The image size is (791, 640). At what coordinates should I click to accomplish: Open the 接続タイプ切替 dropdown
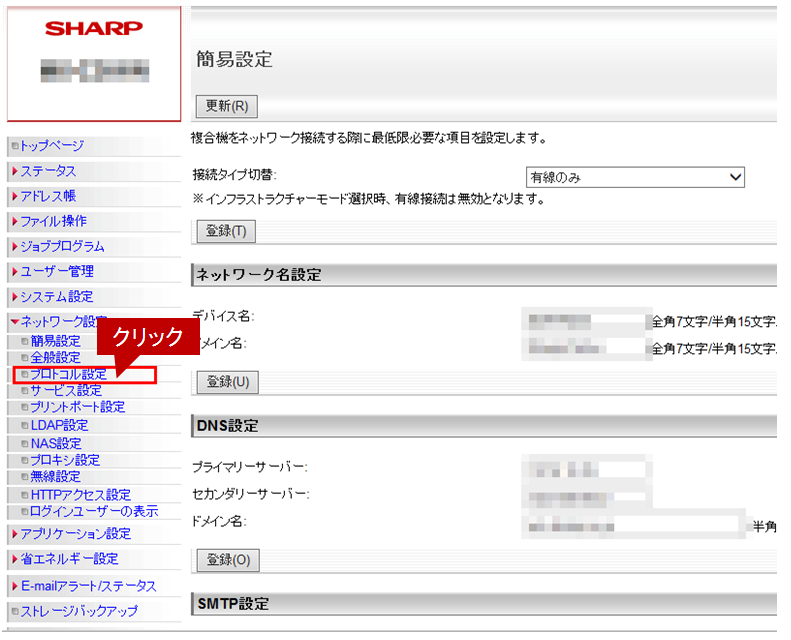(x=635, y=177)
